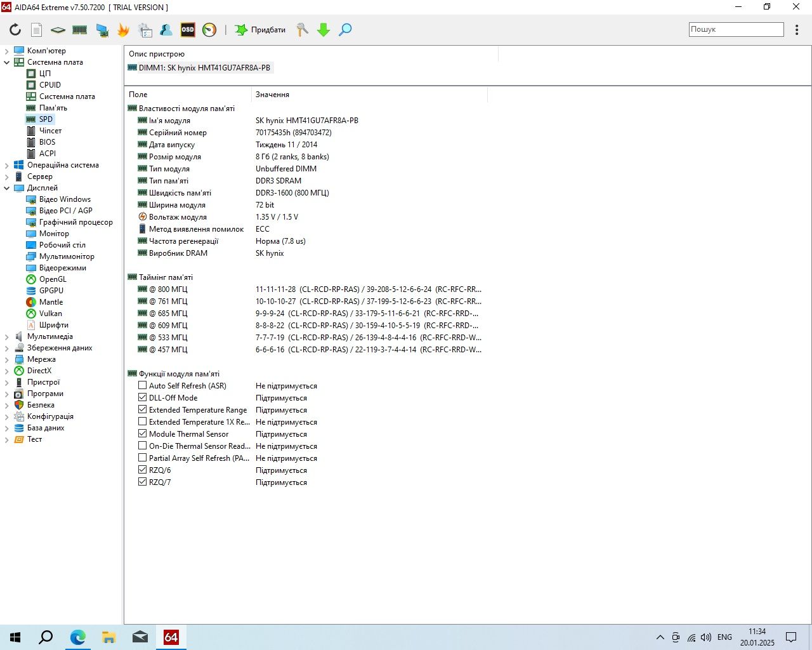Click the magnifier search toolbar icon
The height and width of the screenshot is (650, 812).
click(345, 30)
